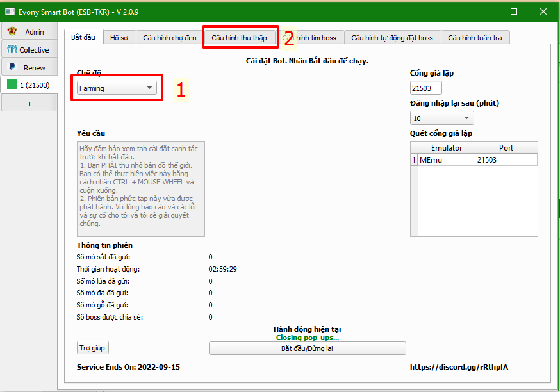Screen dimensions: 560x392
Task: Select the Collective sidebar entry
Action: [29, 50]
